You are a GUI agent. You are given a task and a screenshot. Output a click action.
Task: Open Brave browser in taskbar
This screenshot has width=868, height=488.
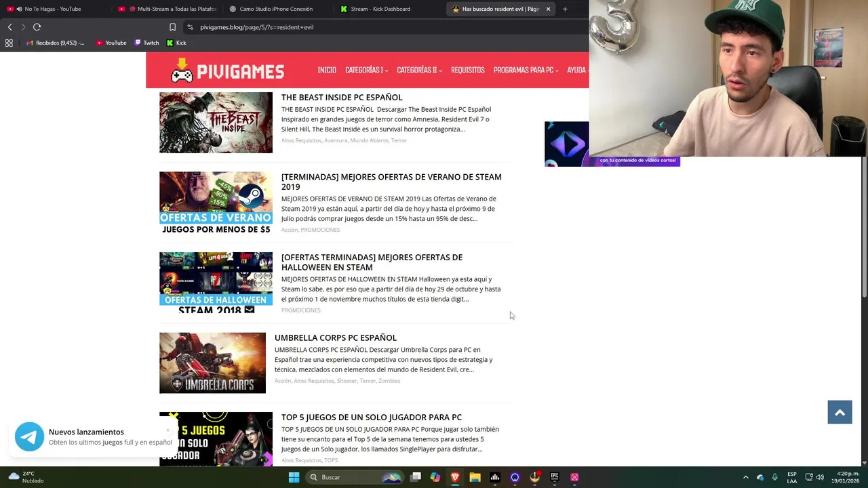click(x=455, y=477)
